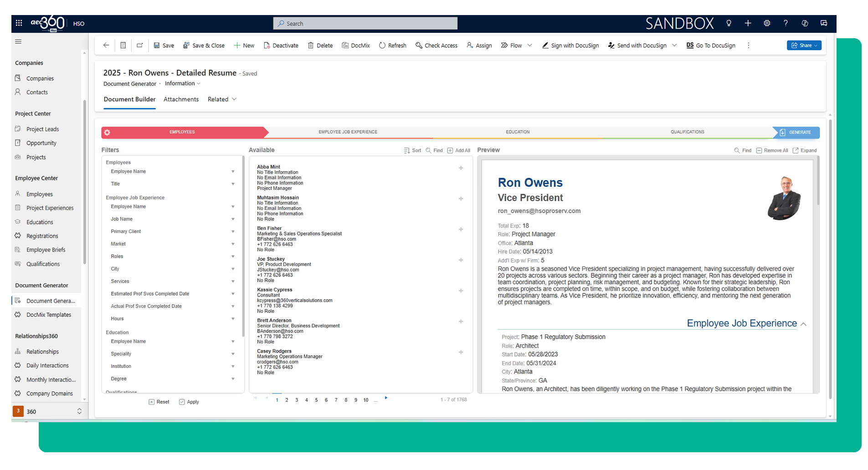Open the Flow dropdown arrow
Image resolution: width=868 pixels, height=470 pixels.
click(x=529, y=46)
